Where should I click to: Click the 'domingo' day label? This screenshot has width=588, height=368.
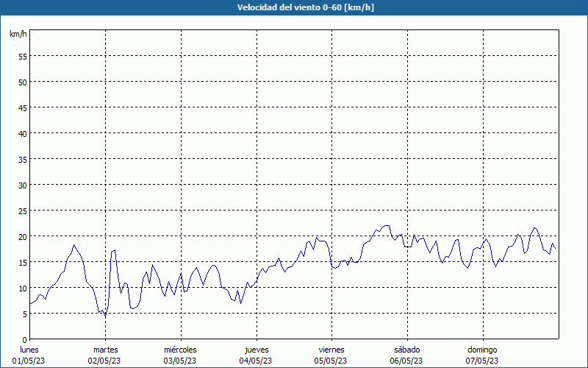482,350
